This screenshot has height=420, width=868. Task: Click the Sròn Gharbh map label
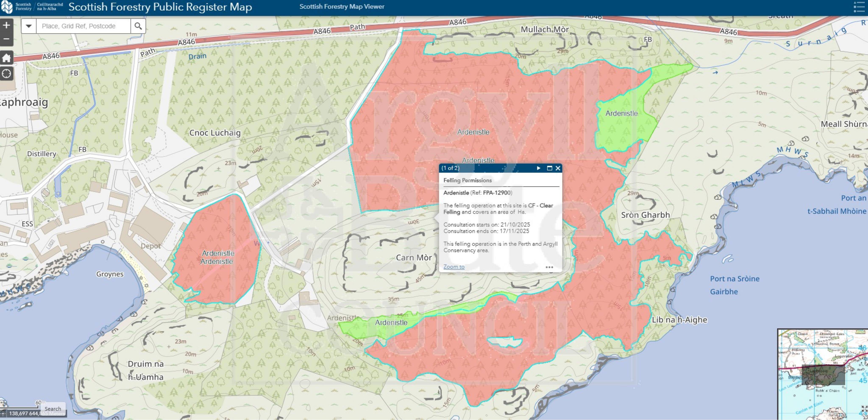(645, 215)
